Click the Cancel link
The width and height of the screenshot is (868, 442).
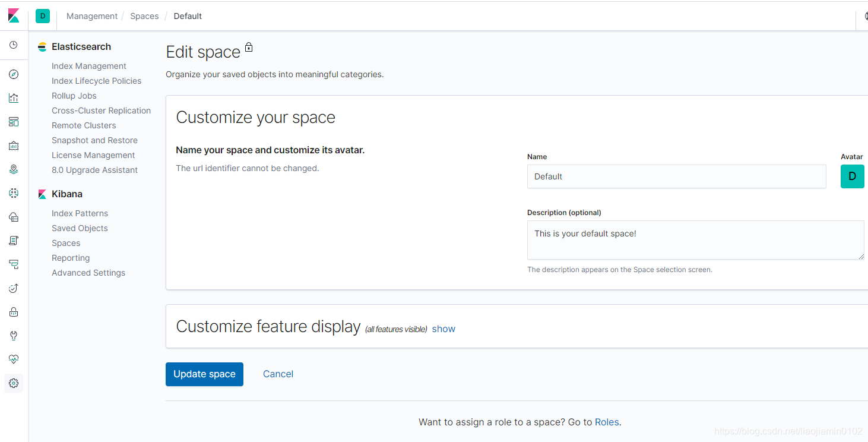tap(278, 374)
